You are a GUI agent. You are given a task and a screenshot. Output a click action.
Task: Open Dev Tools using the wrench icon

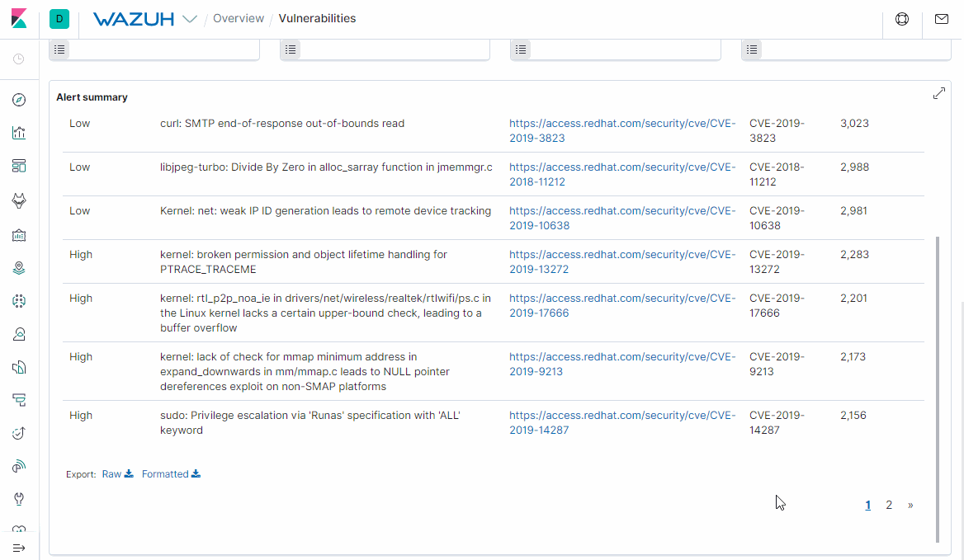[x=18, y=498]
